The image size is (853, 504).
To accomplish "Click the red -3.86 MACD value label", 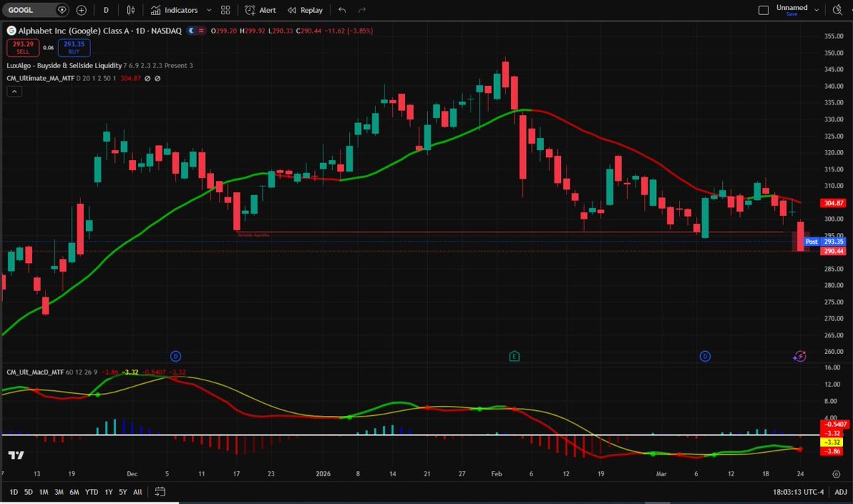I will [x=831, y=451].
